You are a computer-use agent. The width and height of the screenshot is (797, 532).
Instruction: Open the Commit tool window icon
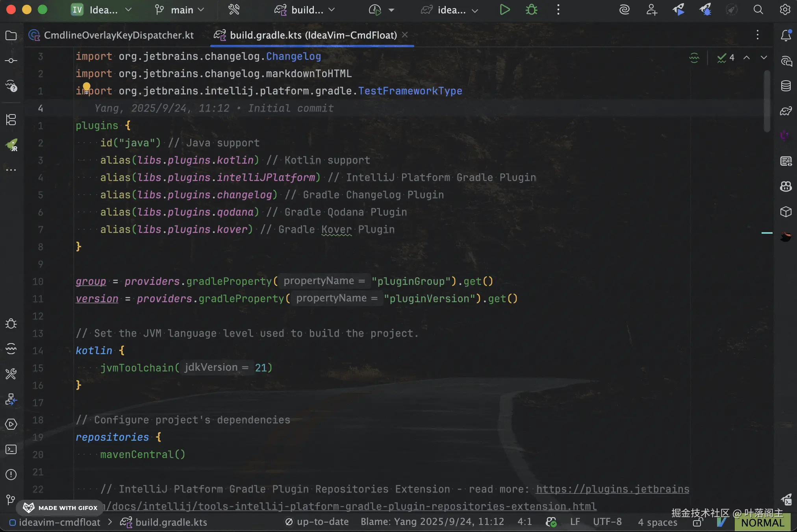click(x=11, y=61)
